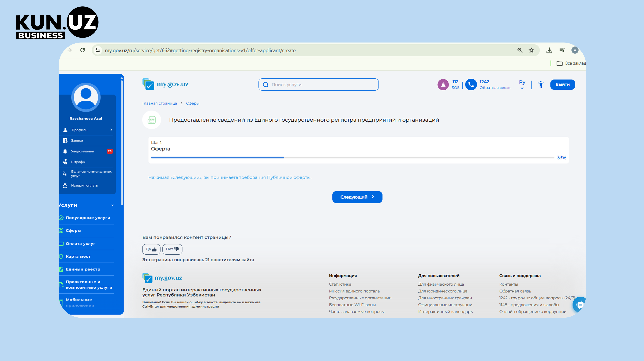Click the notifications badge showing 20

pyautogui.click(x=110, y=151)
